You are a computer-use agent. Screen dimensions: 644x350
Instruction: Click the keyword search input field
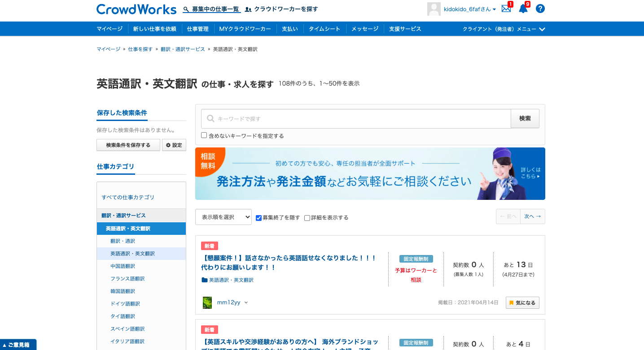(355, 118)
